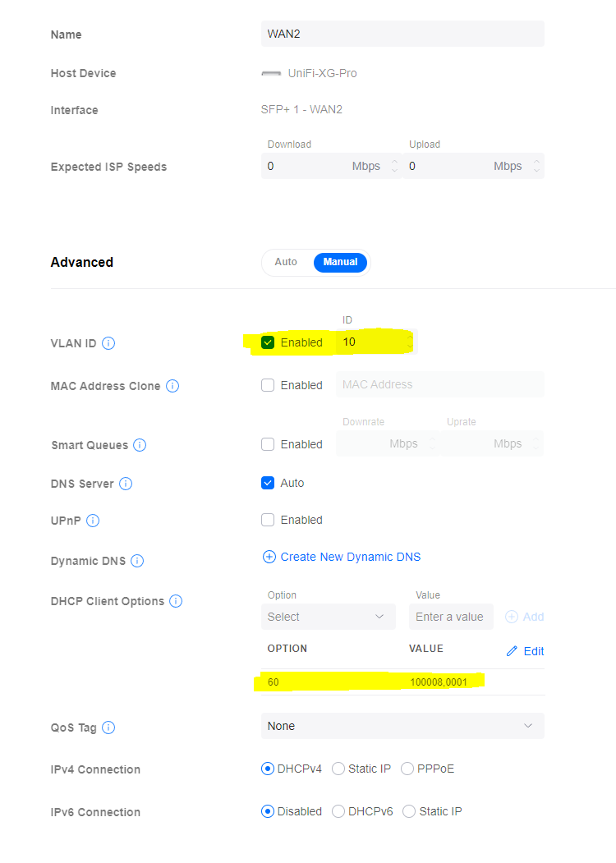616x863 pixels.
Task: Switch Advanced mode to Auto
Action: click(x=286, y=262)
